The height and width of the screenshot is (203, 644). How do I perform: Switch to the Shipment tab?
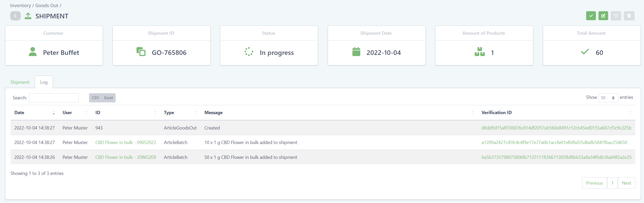tap(20, 82)
